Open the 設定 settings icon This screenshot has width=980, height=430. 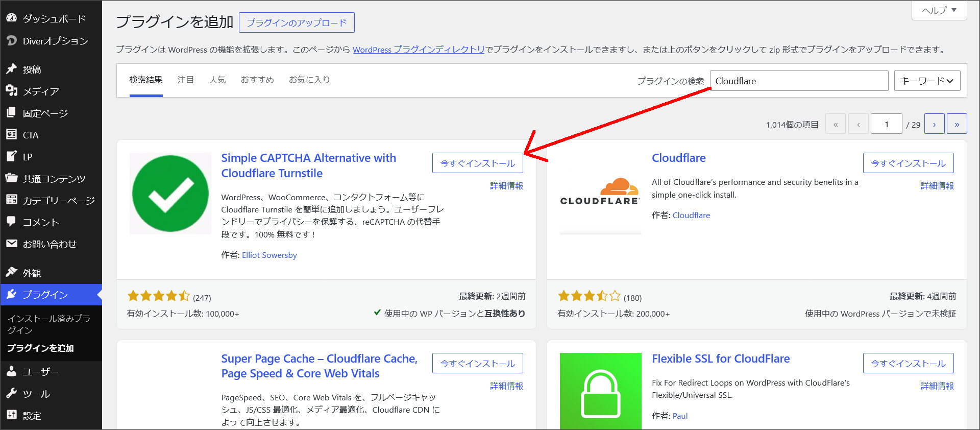click(x=11, y=415)
